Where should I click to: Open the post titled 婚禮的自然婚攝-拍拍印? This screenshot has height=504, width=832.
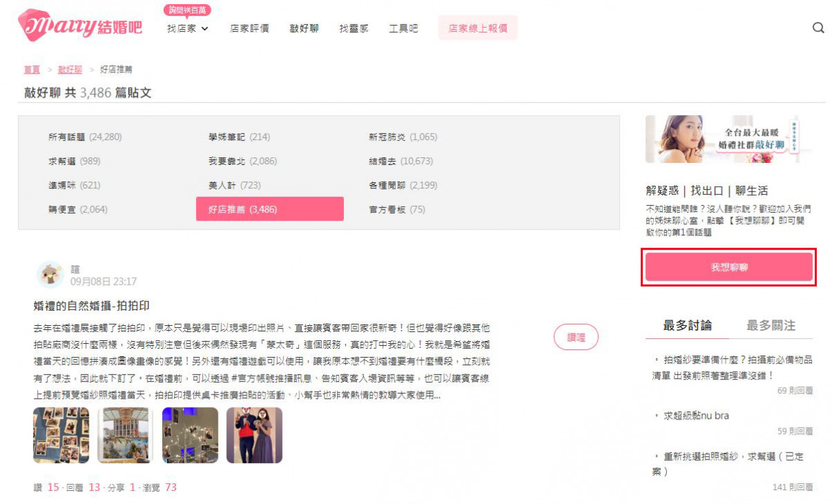click(x=92, y=306)
